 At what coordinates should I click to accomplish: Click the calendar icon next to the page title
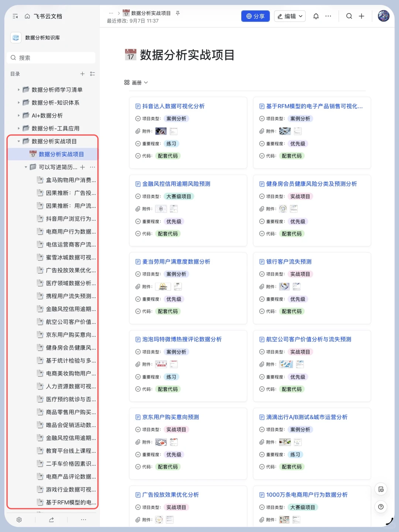(x=130, y=55)
